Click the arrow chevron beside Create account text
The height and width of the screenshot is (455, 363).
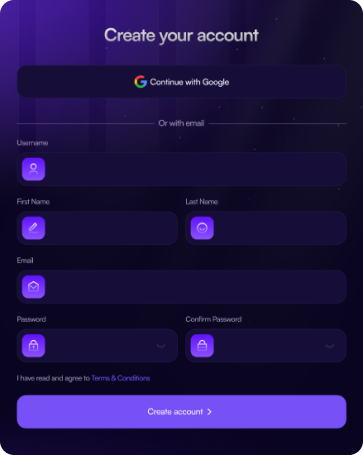tap(209, 412)
